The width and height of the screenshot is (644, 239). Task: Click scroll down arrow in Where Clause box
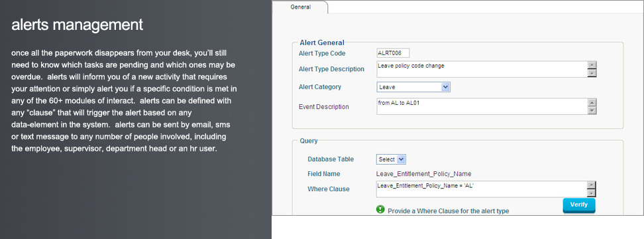point(592,193)
